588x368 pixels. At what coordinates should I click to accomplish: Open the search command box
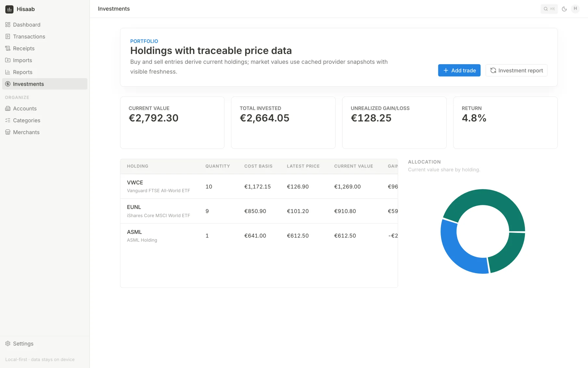coord(549,9)
